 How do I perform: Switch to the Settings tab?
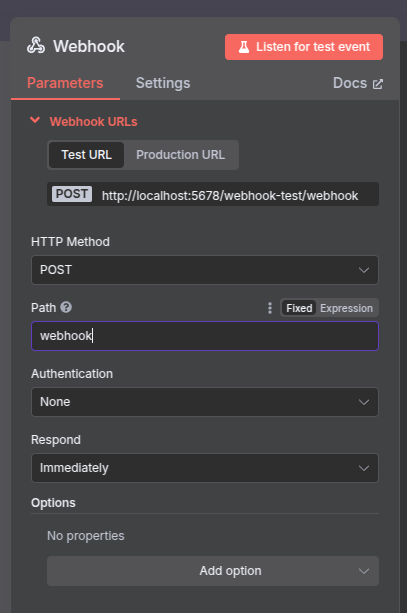click(x=163, y=83)
